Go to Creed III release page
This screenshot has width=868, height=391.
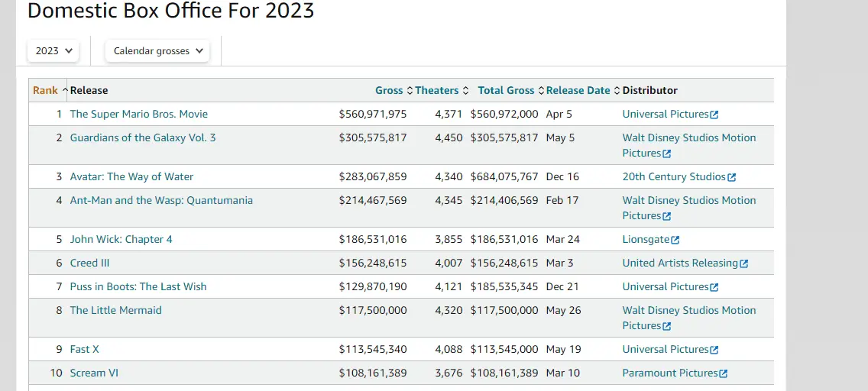[x=89, y=263]
